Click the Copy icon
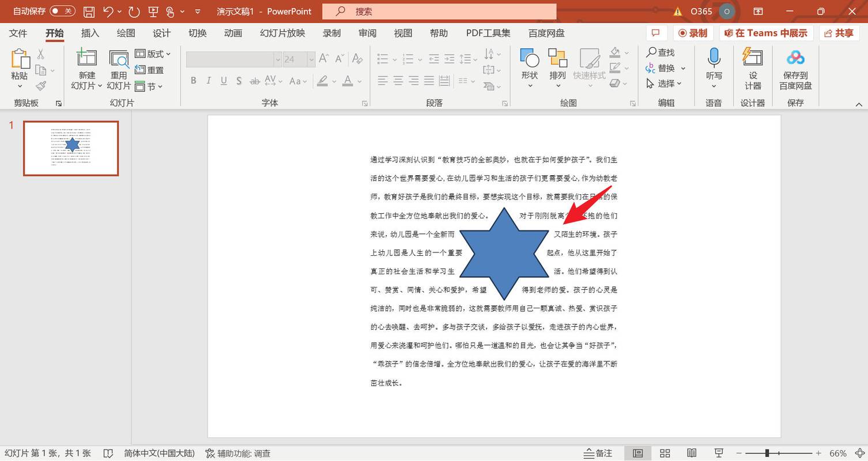The height and width of the screenshot is (461, 868). click(41, 70)
